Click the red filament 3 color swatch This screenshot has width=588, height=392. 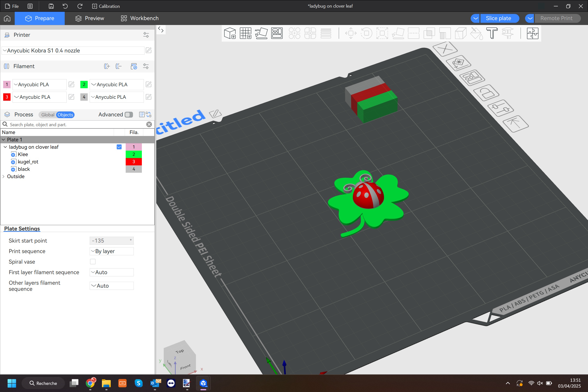click(7, 97)
